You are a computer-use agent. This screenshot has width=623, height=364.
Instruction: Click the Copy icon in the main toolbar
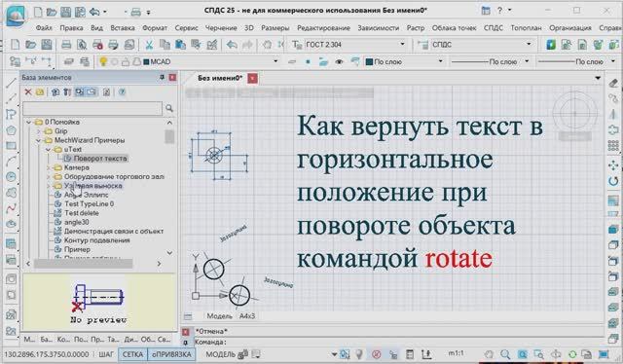coord(165,45)
